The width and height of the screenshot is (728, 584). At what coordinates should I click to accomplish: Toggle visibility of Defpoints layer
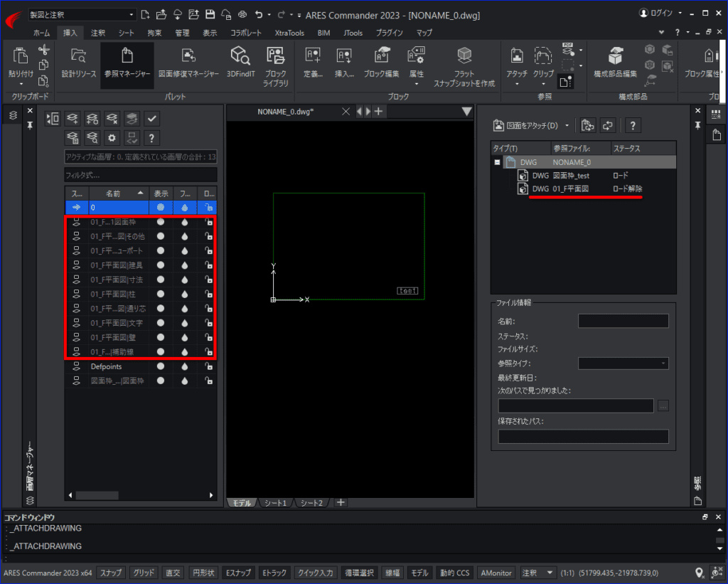click(161, 366)
